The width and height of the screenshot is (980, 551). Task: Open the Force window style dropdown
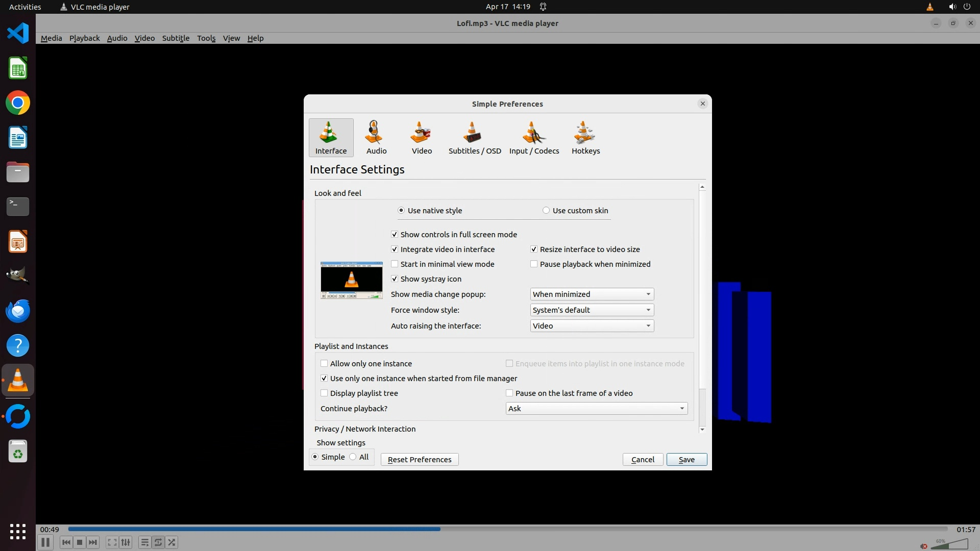pos(592,310)
